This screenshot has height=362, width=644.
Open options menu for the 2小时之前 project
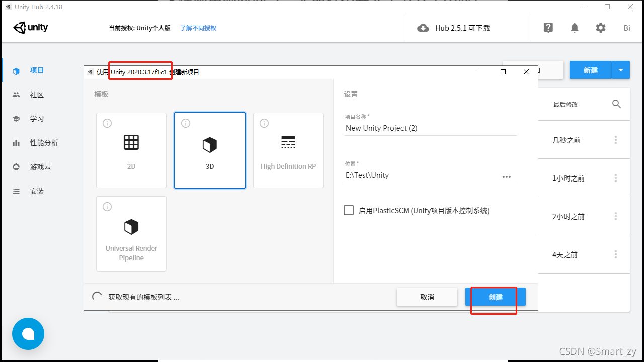tap(616, 217)
